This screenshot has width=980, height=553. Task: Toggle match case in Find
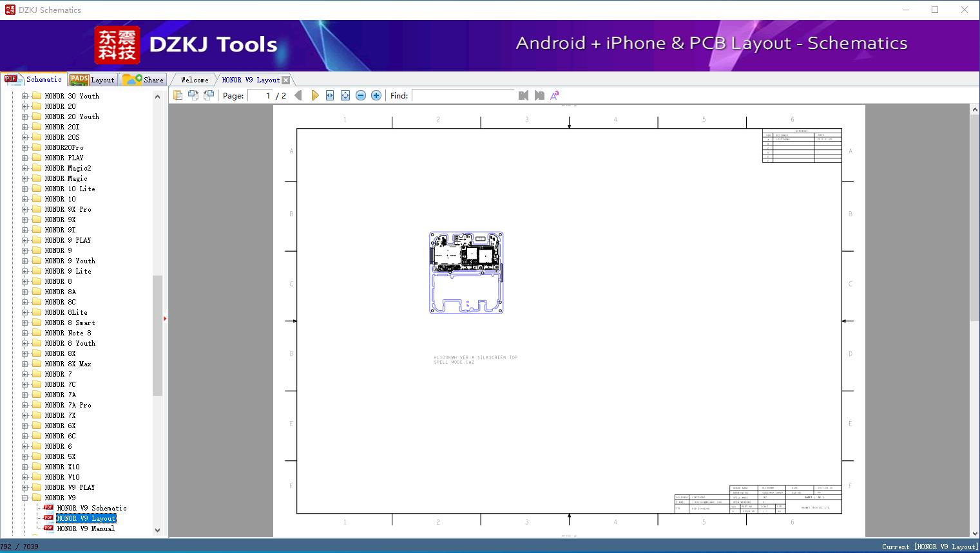click(555, 95)
